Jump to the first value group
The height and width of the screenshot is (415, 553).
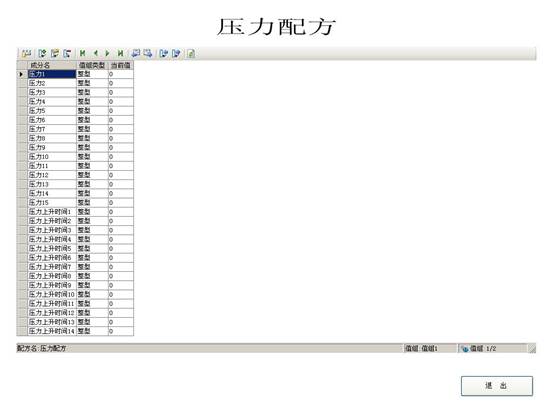tap(83, 54)
